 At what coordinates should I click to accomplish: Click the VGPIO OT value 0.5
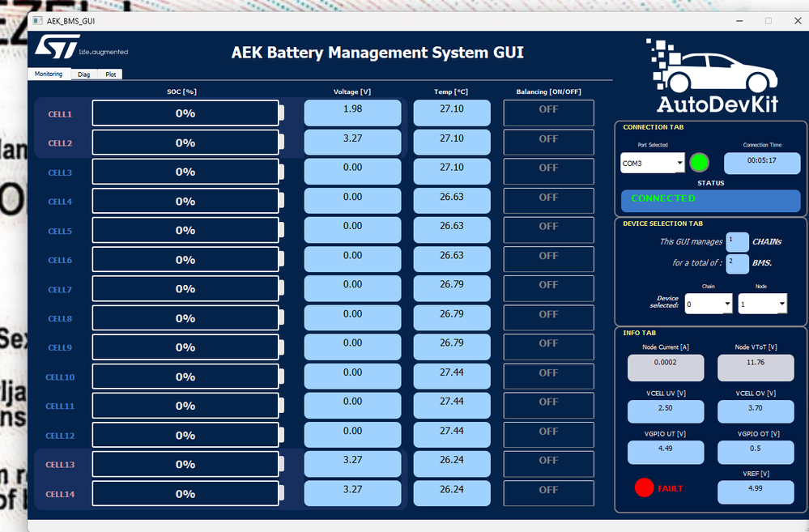756,452
